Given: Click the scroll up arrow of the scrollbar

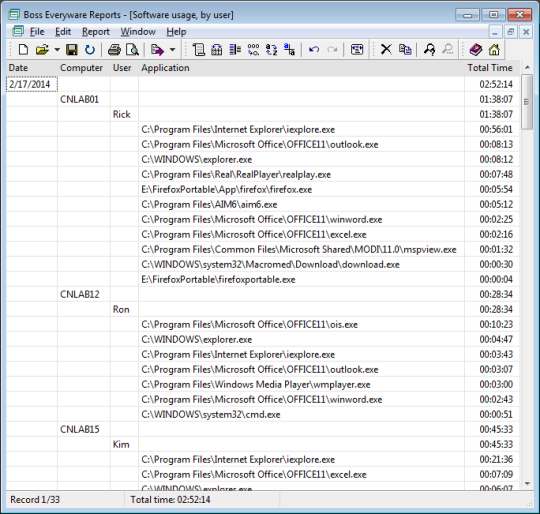Looking at the screenshot, I should tap(527, 67).
